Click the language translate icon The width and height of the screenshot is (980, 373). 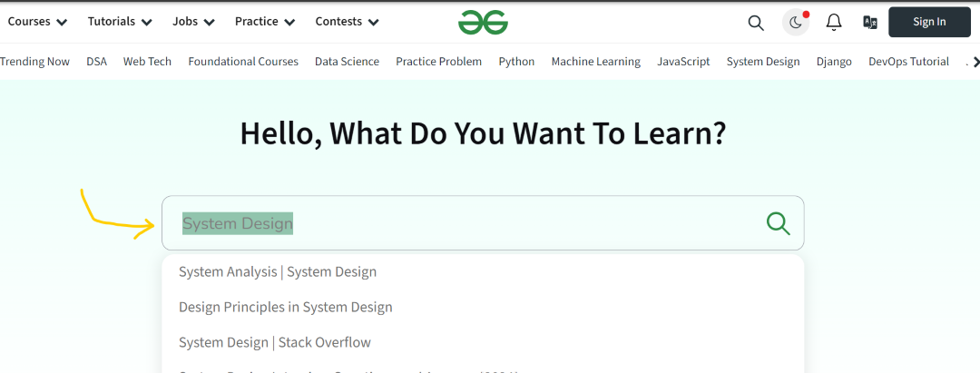click(x=870, y=23)
